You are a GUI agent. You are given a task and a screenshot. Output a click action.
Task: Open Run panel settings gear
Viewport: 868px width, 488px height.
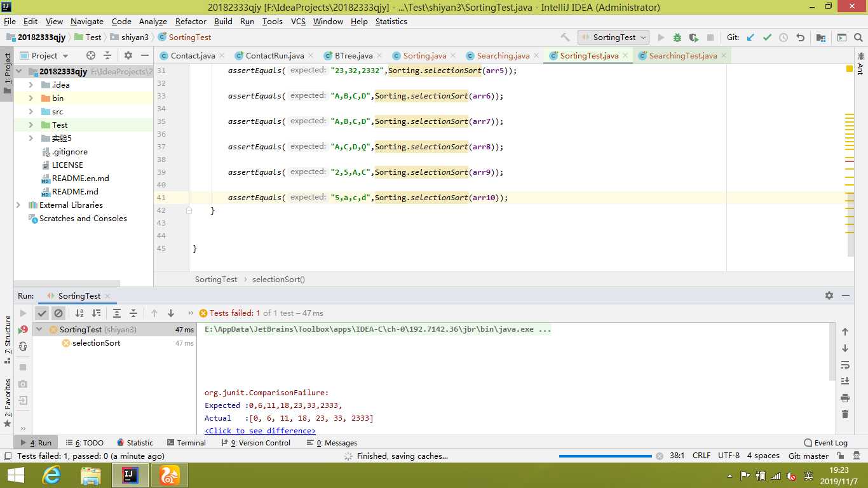coord(829,295)
